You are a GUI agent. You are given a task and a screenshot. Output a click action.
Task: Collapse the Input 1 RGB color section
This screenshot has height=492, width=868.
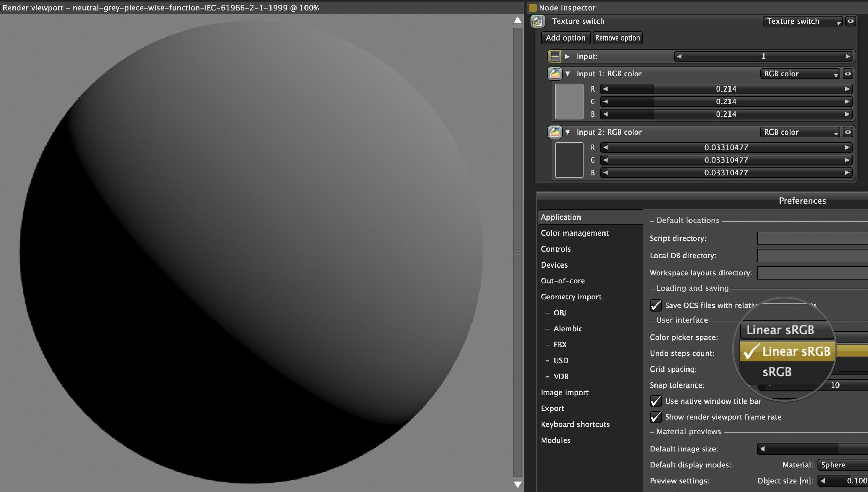pyautogui.click(x=568, y=74)
